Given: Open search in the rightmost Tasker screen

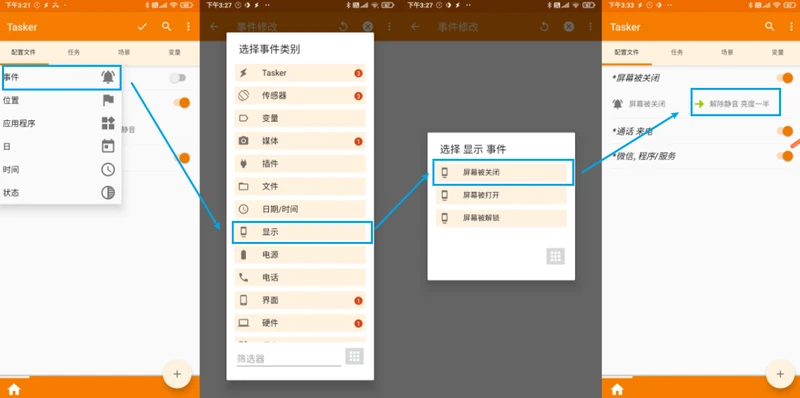Looking at the screenshot, I should [x=770, y=27].
